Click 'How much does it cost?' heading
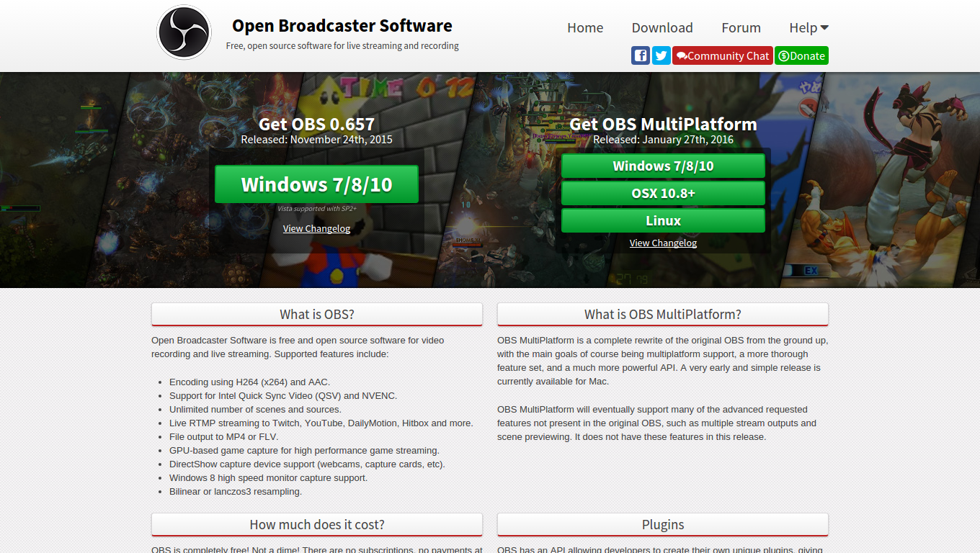This screenshot has width=980, height=553. [317, 524]
